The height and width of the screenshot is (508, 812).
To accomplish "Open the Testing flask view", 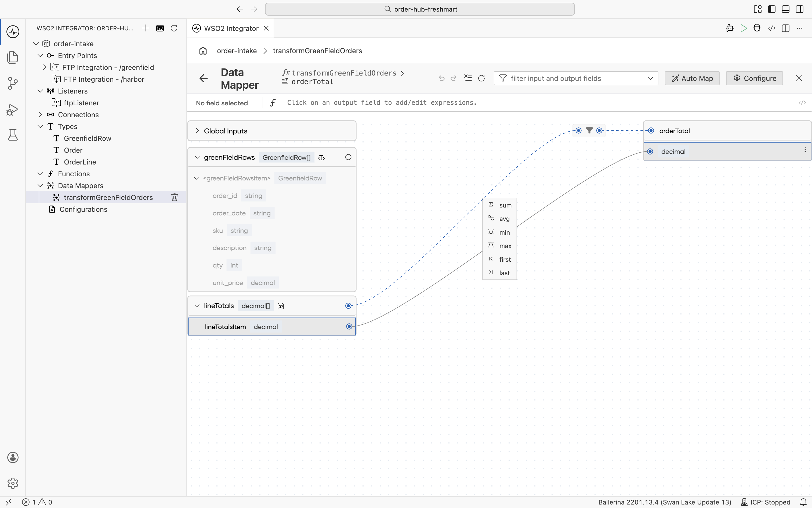I will tap(13, 135).
